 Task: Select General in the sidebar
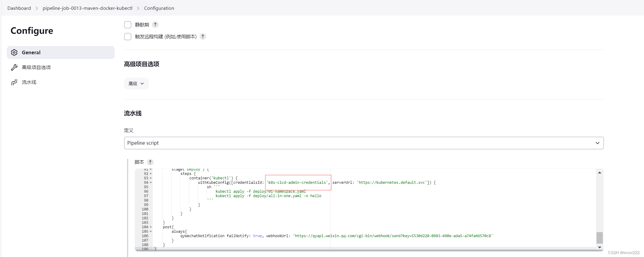tap(61, 52)
